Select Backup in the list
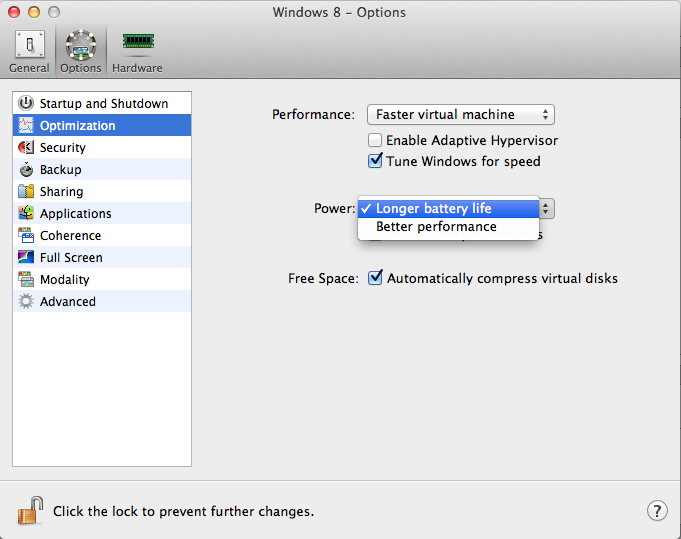Screen dimensions: 681x539 [x=102, y=169]
